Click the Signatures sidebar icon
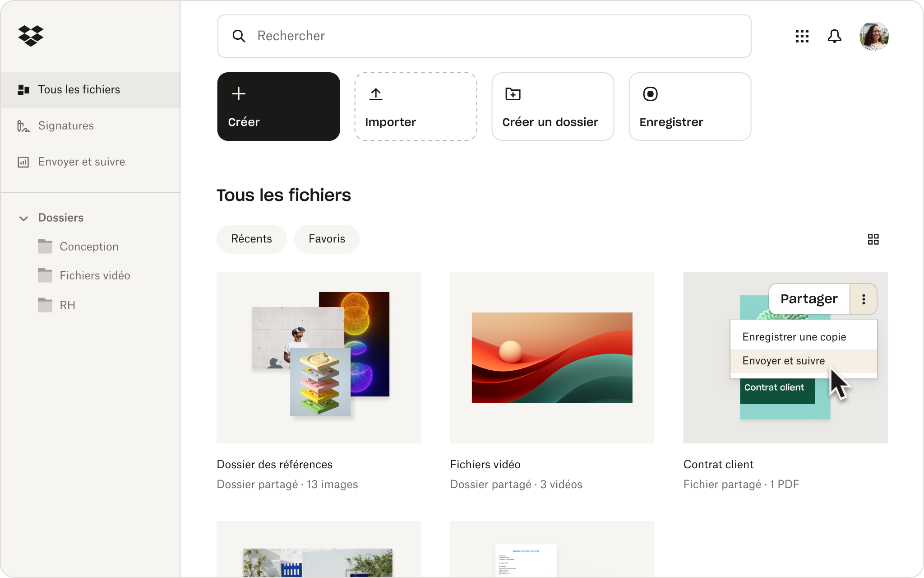Viewport: 924px width, 578px height. tap(23, 125)
